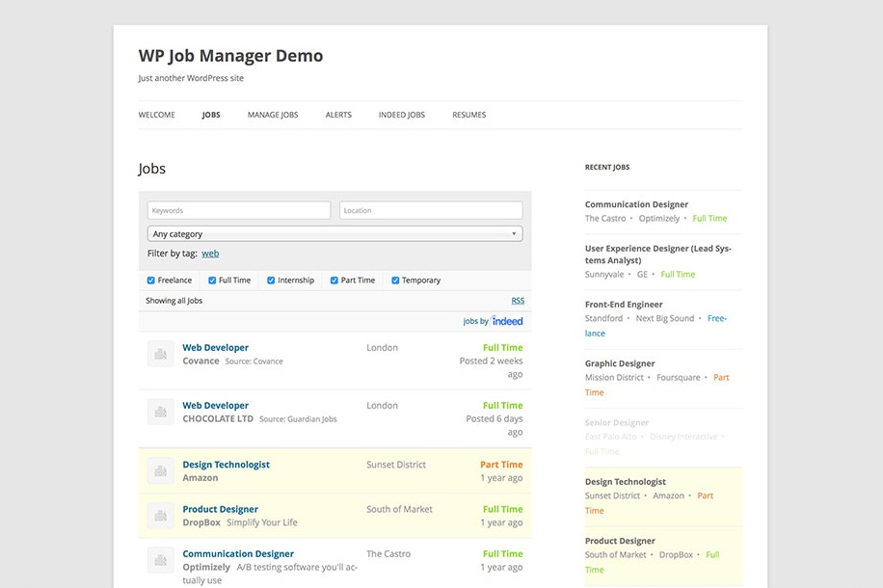Click the 'Recent Jobs' sidebar heading
Image resolution: width=883 pixels, height=588 pixels.
[x=607, y=168]
